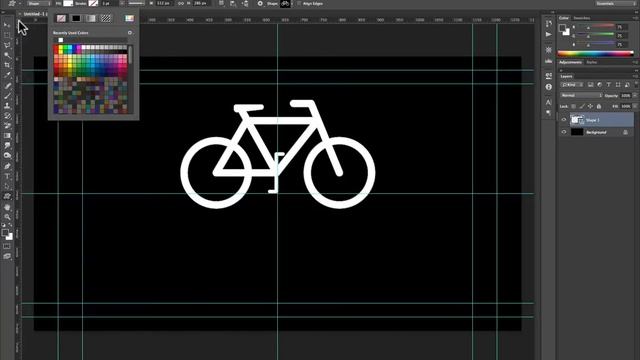Open the Actions panel play icon
This screenshot has height=360, width=640.
pyautogui.click(x=549, y=34)
